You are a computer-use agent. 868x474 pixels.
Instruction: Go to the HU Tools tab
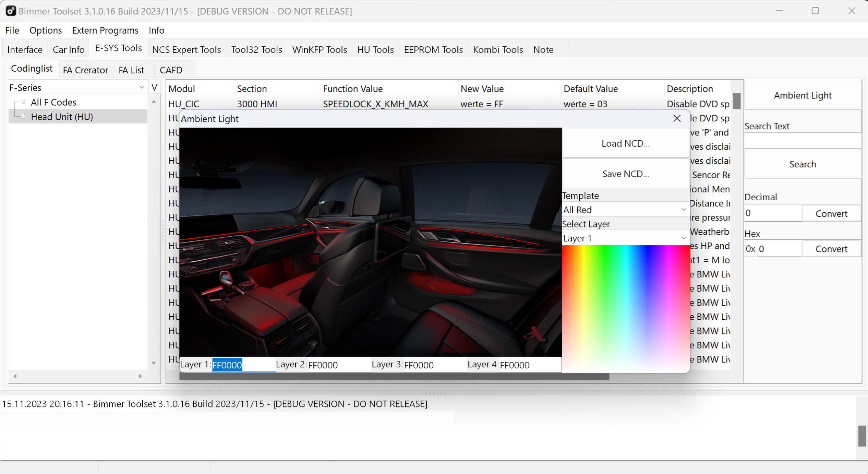tap(375, 49)
